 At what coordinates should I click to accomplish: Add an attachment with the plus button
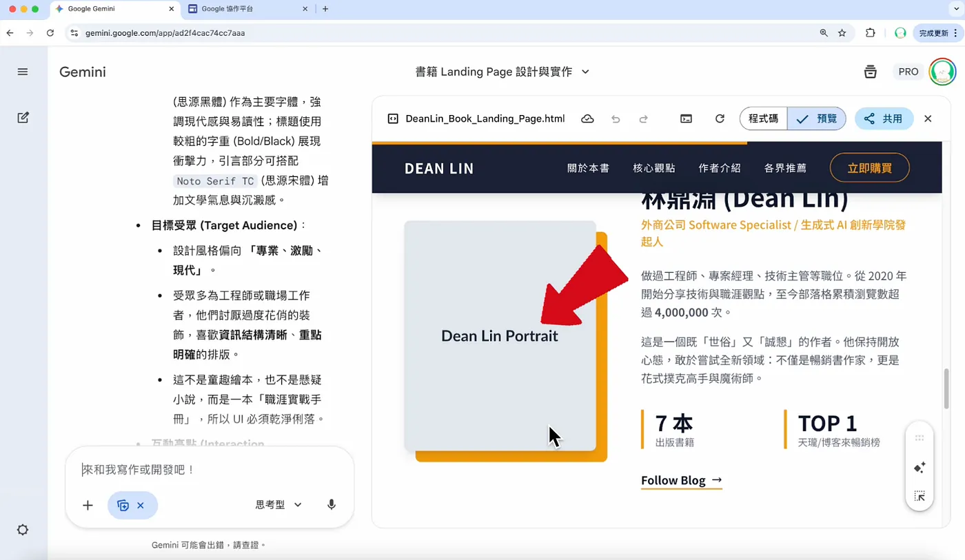click(x=88, y=506)
